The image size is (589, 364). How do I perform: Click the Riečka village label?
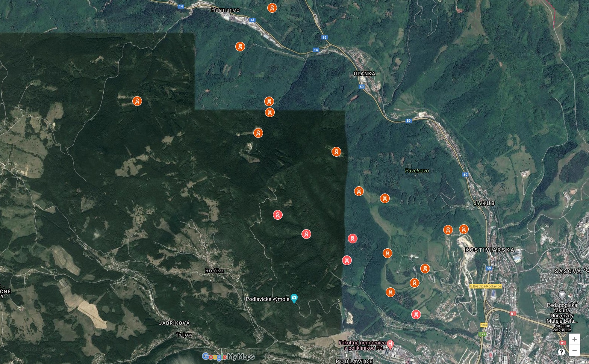[215, 270]
